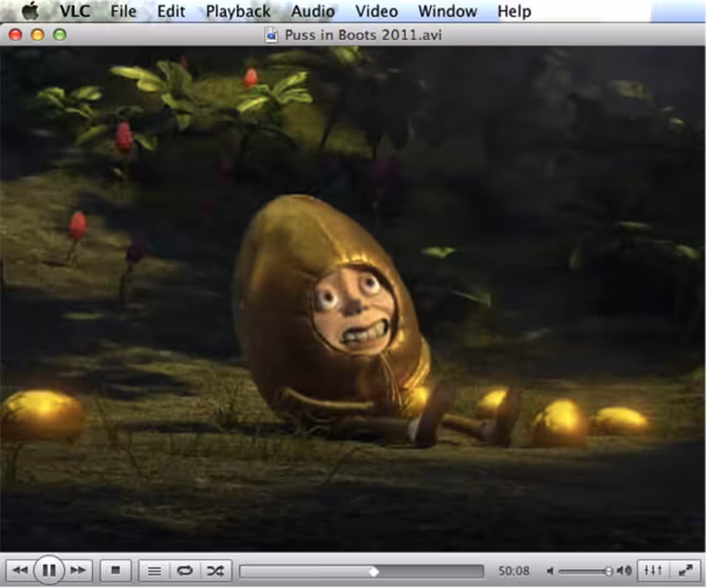Click the volume slider track
This screenshot has height=588, width=706.
[584, 571]
